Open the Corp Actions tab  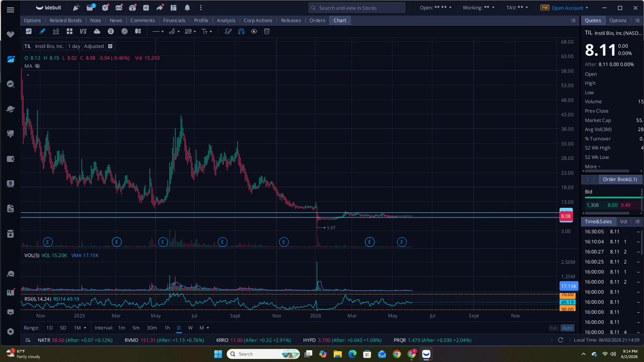click(x=258, y=20)
